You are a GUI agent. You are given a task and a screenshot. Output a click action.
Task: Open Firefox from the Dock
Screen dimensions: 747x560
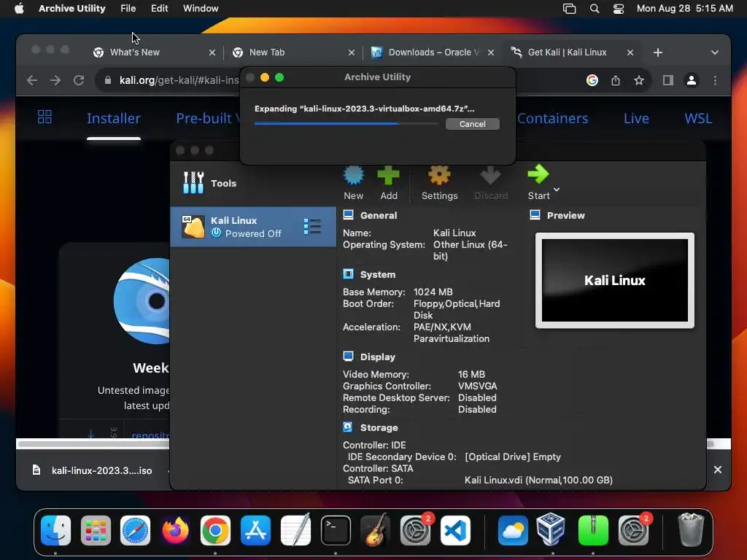tap(175, 531)
